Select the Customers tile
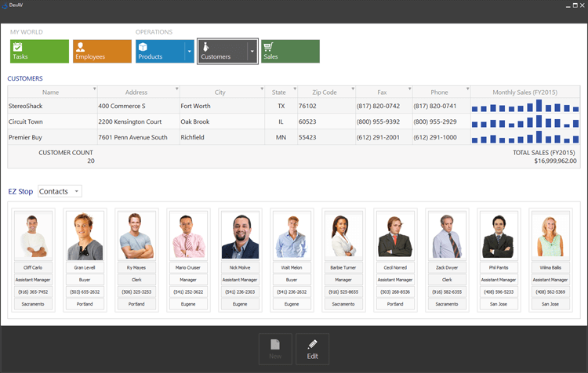 [x=222, y=52]
